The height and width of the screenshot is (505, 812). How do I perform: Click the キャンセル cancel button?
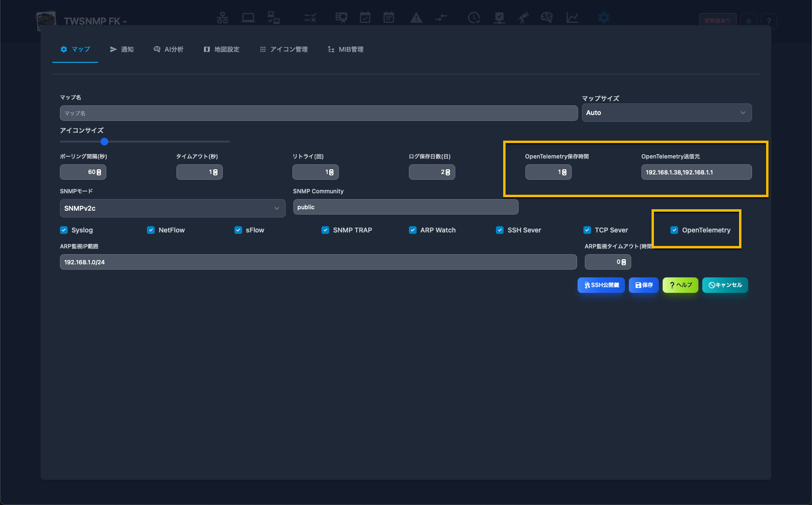pyautogui.click(x=725, y=285)
